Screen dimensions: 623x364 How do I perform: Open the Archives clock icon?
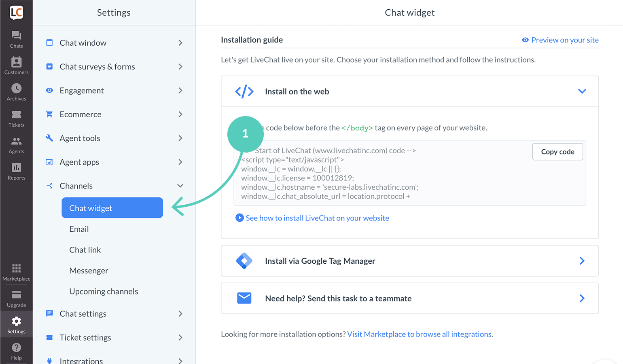[x=16, y=88]
